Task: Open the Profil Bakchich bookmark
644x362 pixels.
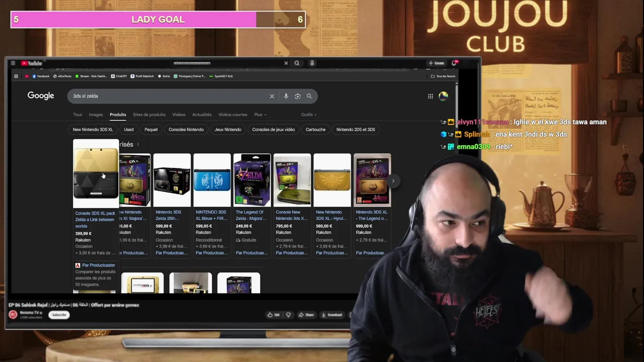Action: click(143, 76)
